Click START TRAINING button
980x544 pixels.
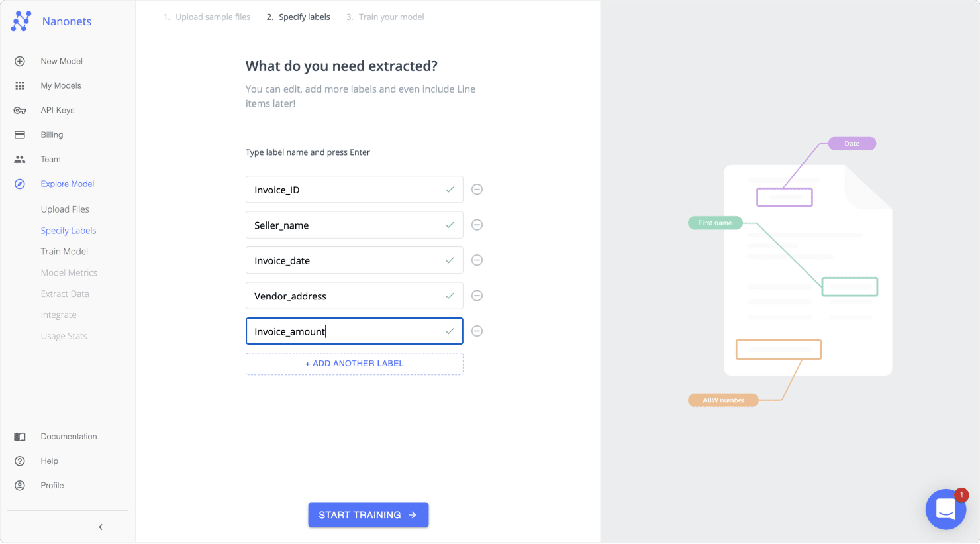pyautogui.click(x=368, y=515)
